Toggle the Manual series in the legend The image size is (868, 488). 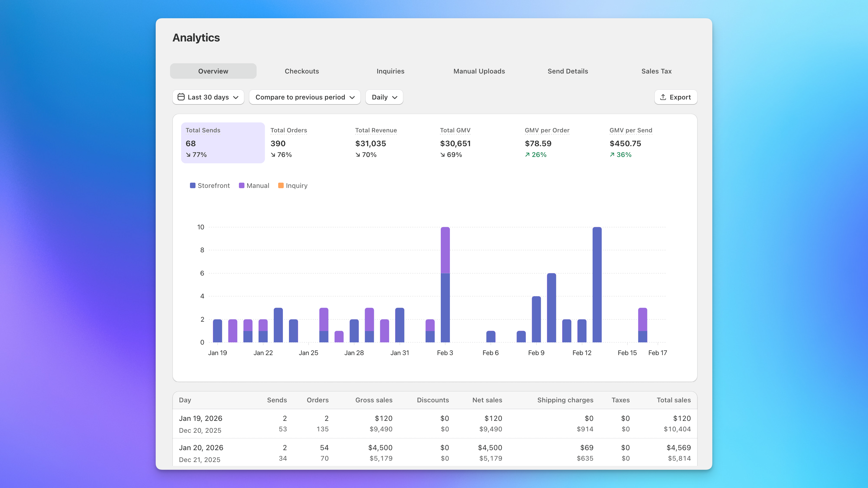point(254,186)
